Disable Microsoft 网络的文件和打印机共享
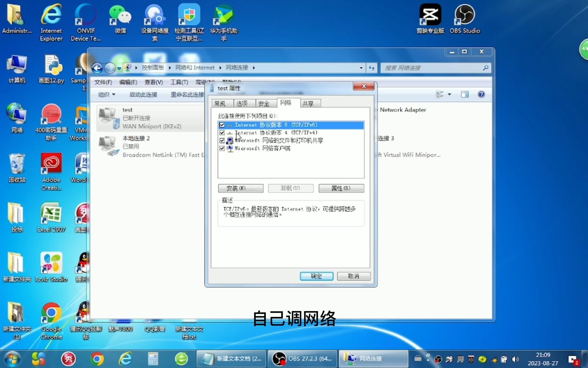 (x=222, y=140)
